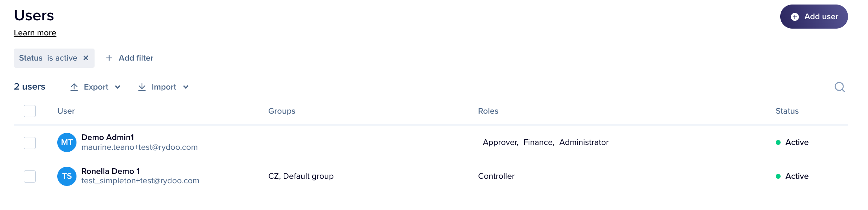Click the TS avatar of Ronella Demo 1
The image size is (868, 210).
(x=67, y=176)
